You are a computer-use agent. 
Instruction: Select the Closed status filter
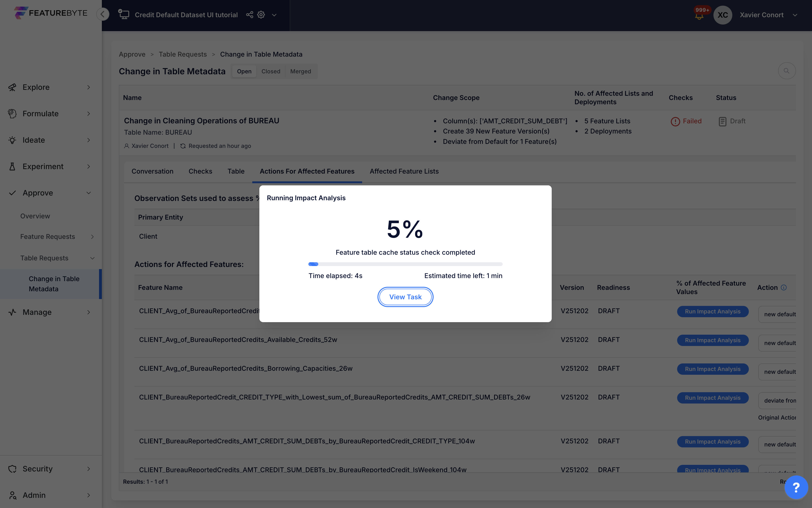[271, 71]
